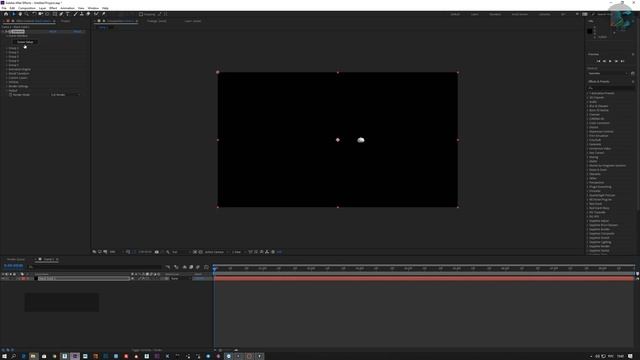Viewport: 640px width, 360px height.
Task: Open the Animation menu
Action: [x=67, y=8]
